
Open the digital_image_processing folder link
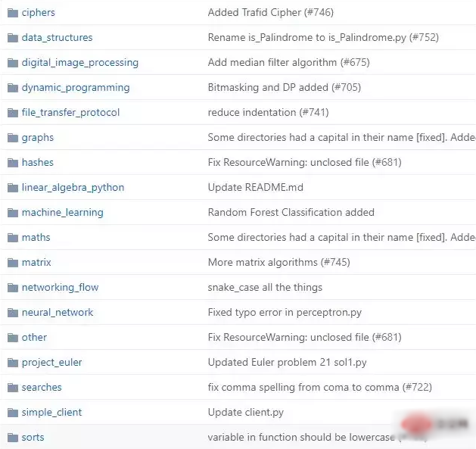tap(80, 63)
